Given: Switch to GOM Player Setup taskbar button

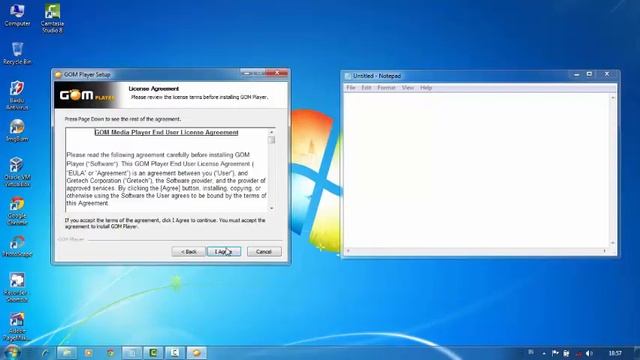Looking at the screenshot, I should pos(196,353).
